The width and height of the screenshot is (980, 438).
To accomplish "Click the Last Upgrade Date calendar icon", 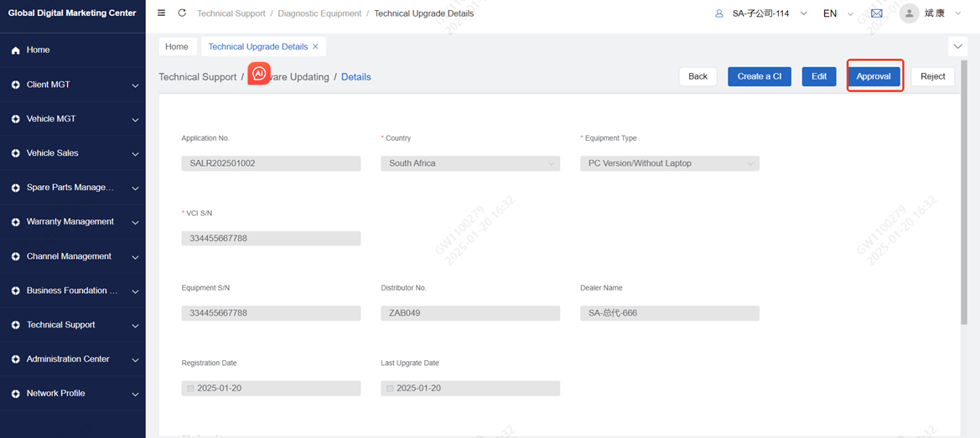I will click(x=390, y=389).
